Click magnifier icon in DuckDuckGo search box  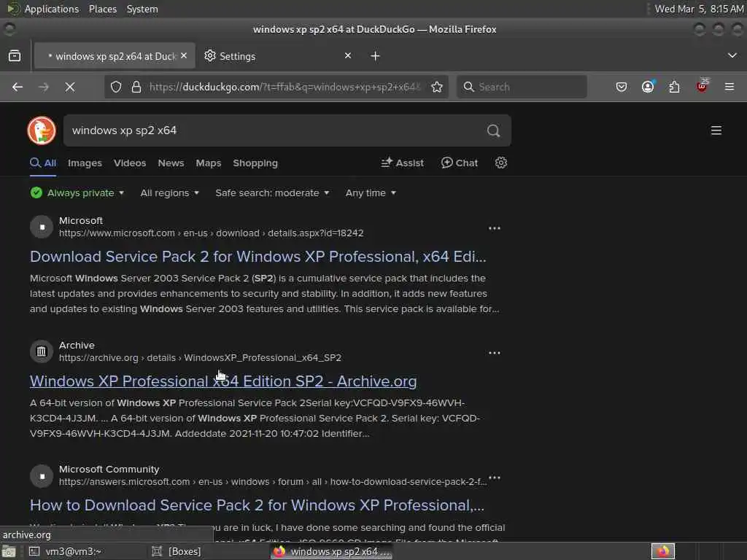[x=494, y=131]
